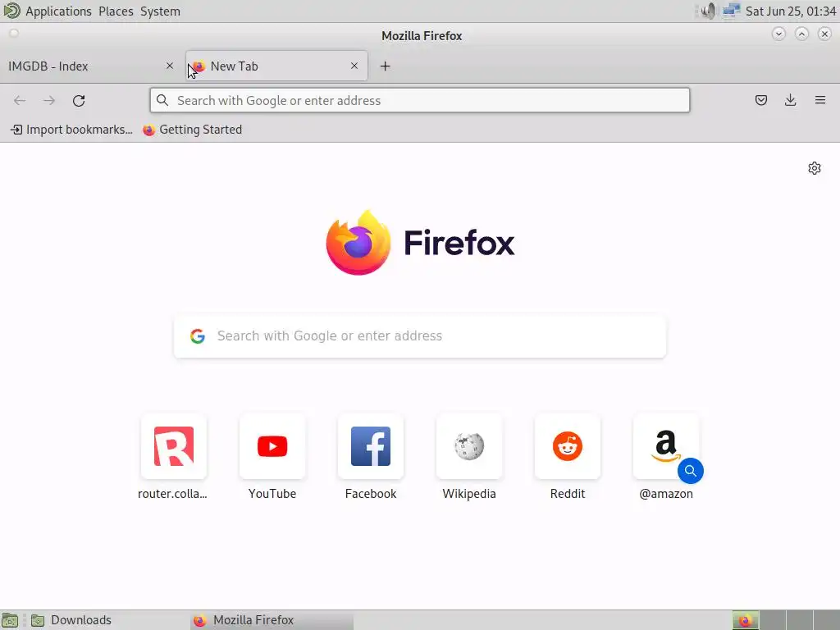840x630 pixels.
Task: Go forward with the forward arrow
Action: [x=49, y=100]
